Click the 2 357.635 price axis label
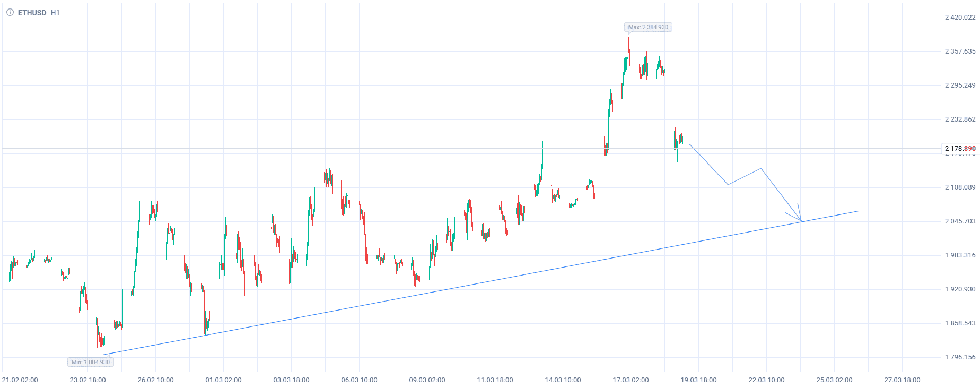The width and height of the screenshot is (980, 387). pyautogui.click(x=960, y=51)
